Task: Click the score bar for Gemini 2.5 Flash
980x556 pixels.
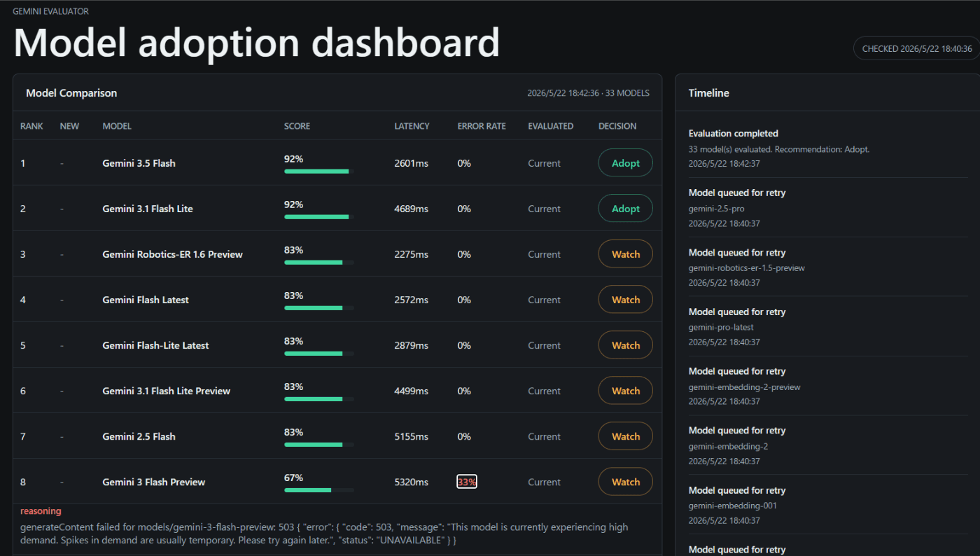Action: (319, 445)
